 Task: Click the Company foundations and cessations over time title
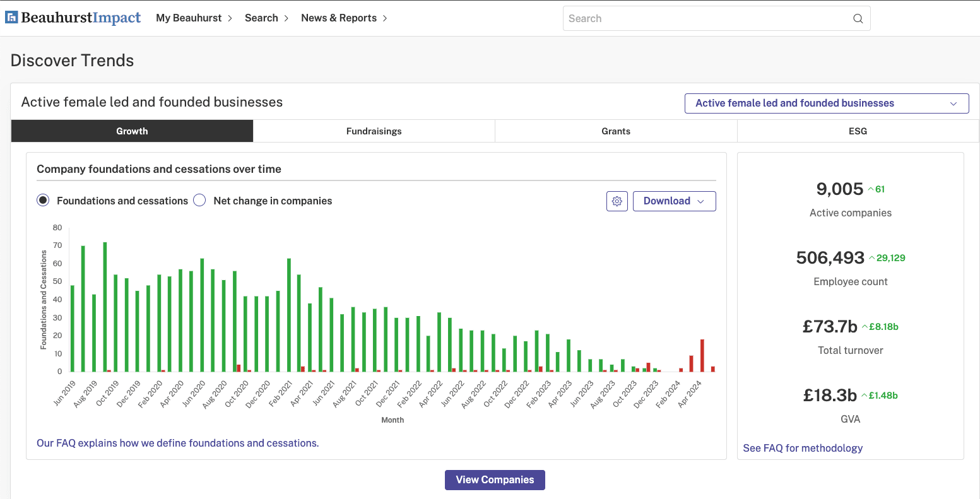tap(159, 169)
